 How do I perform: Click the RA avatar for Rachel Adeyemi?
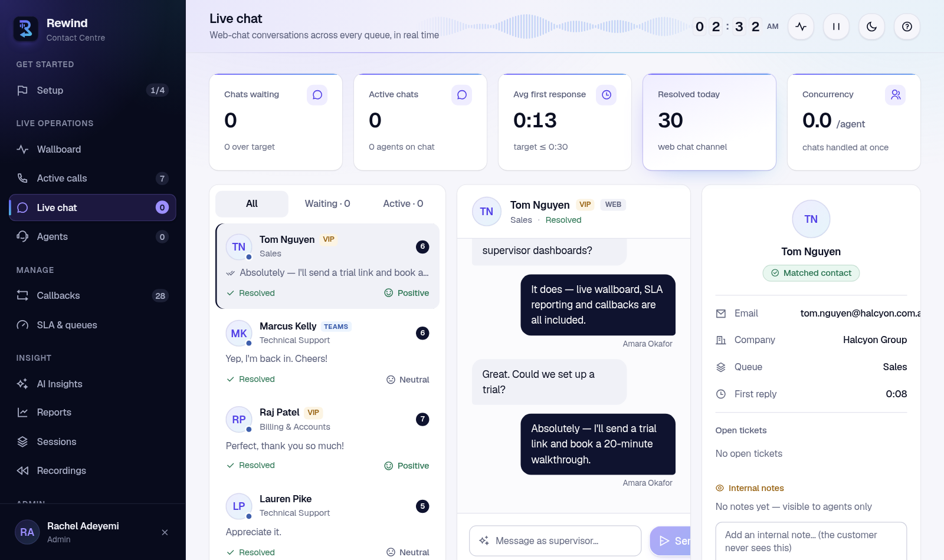point(27,532)
